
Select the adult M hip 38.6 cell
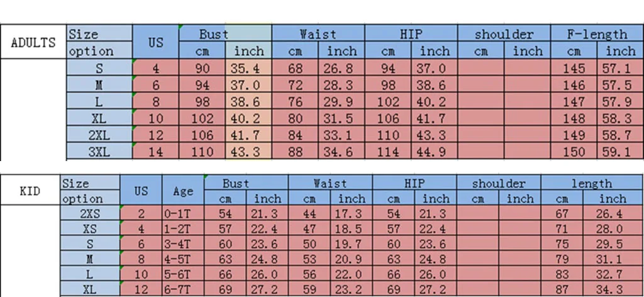[x=434, y=84]
